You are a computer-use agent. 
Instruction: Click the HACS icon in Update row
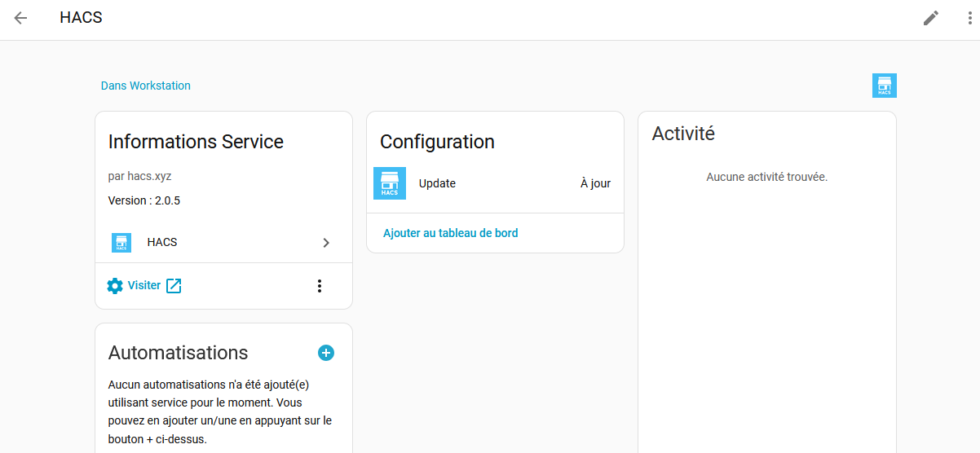click(x=390, y=183)
